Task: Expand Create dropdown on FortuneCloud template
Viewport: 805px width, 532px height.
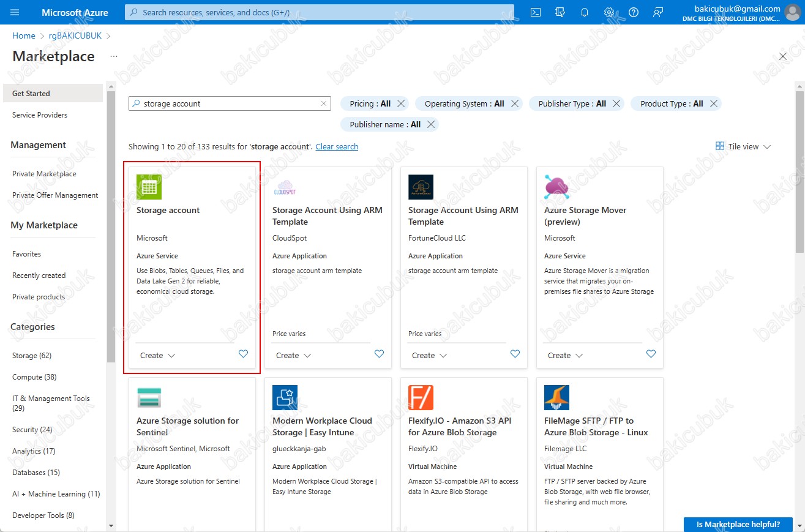Action: (430, 356)
